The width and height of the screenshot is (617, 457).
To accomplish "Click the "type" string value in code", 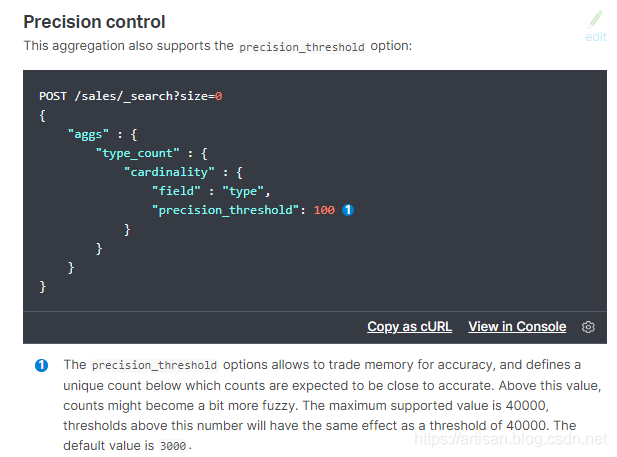I will 246,191.
